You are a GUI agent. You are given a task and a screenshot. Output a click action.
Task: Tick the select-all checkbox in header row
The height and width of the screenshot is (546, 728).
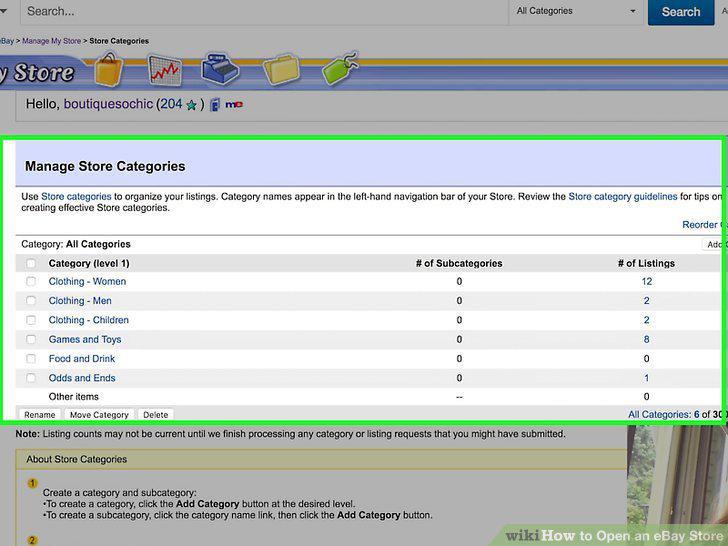pos(31,263)
